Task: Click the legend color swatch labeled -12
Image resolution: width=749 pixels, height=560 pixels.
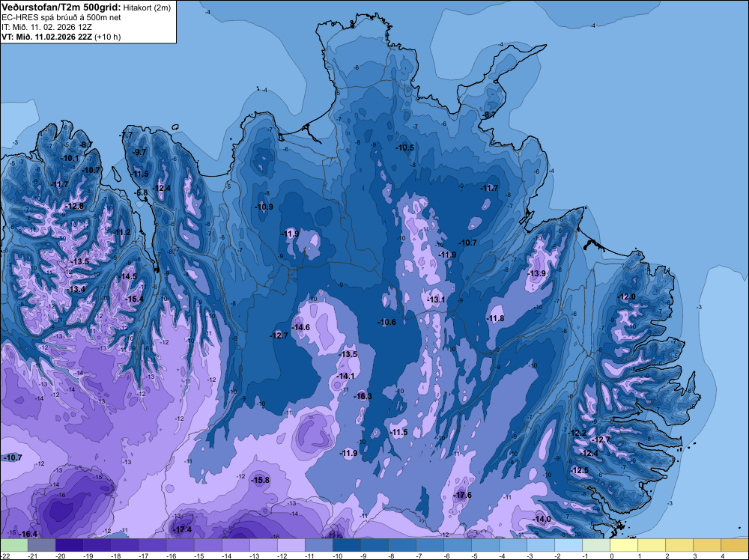Action: coord(291,545)
